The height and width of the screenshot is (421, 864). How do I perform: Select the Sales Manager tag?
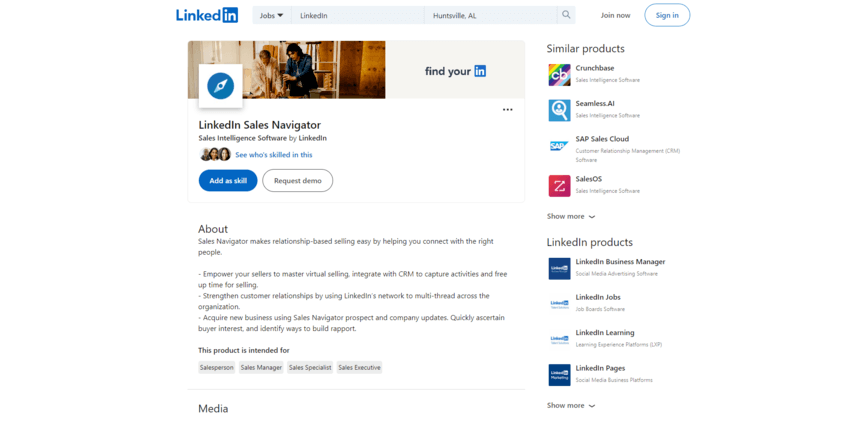tap(261, 368)
